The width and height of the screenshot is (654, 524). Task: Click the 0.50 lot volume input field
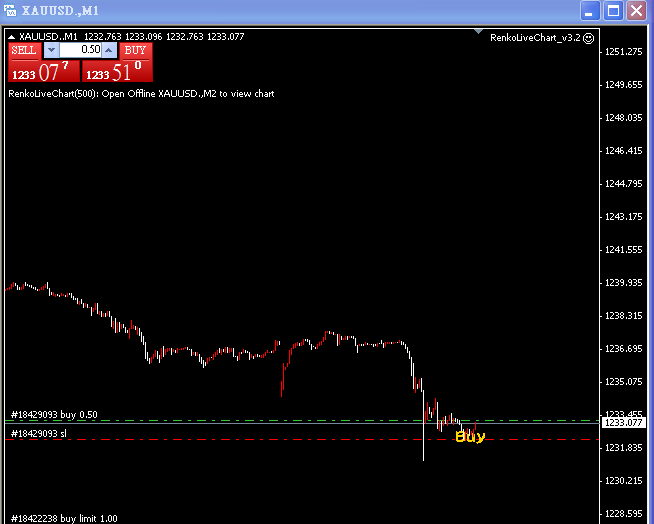pos(80,50)
